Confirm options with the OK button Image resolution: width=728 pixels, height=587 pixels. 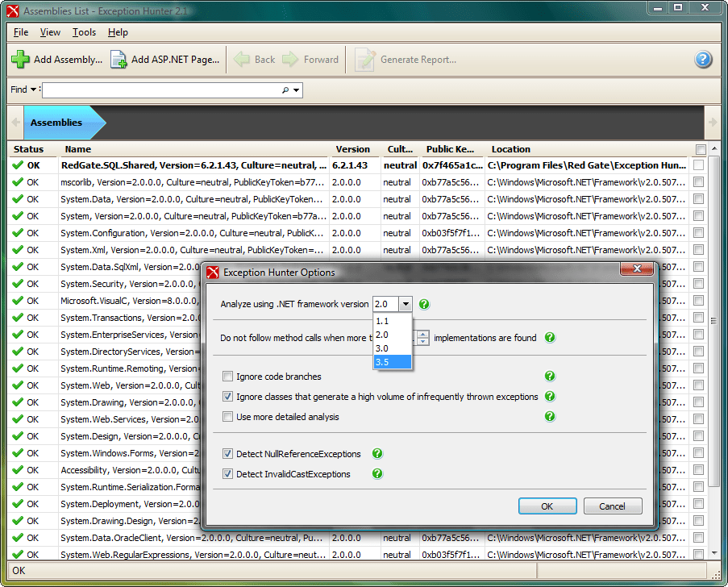pyautogui.click(x=547, y=506)
